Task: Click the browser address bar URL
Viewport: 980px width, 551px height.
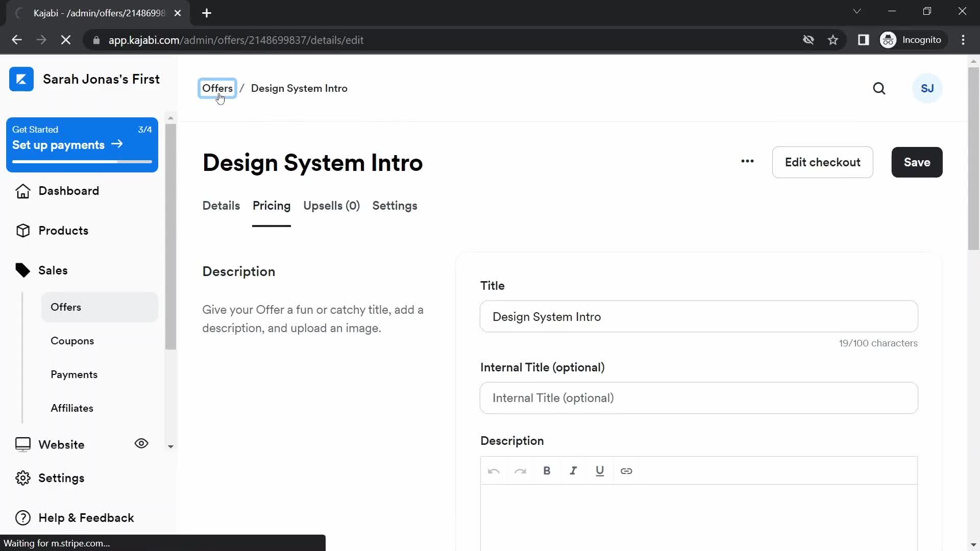Action: click(x=236, y=40)
